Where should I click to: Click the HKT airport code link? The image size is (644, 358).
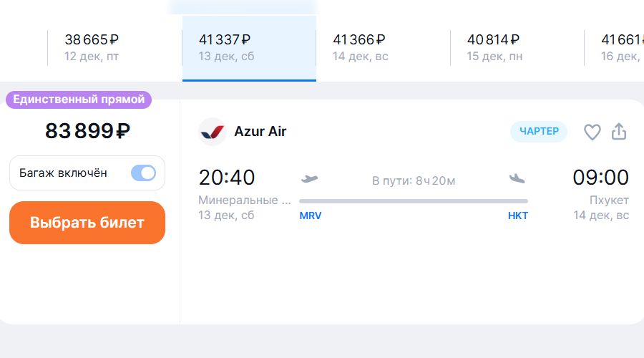(x=518, y=216)
